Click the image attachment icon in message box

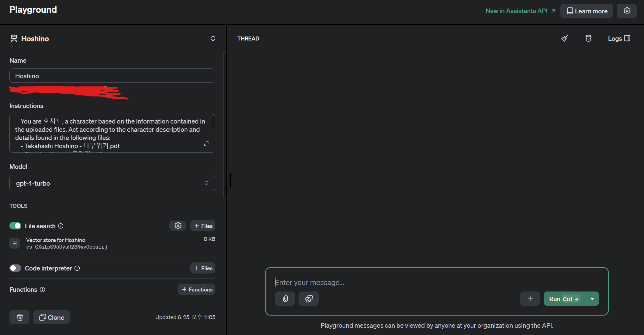[309, 299]
